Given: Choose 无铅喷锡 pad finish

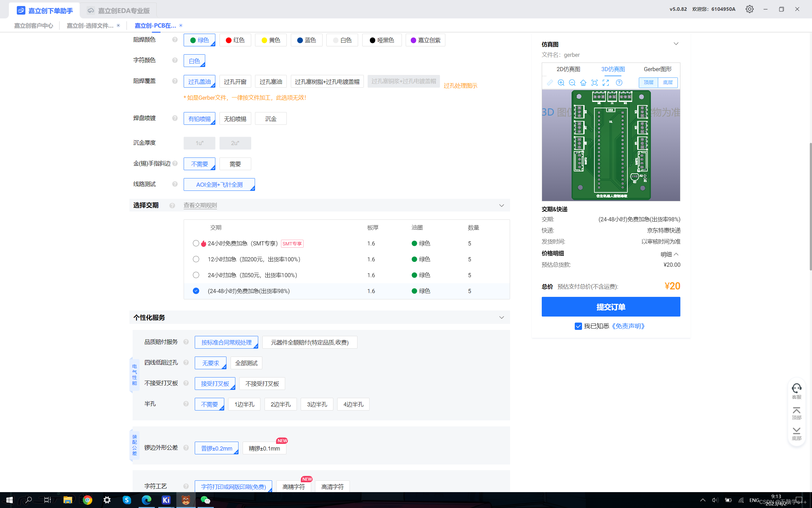Looking at the screenshot, I should click(x=235, y=119).
